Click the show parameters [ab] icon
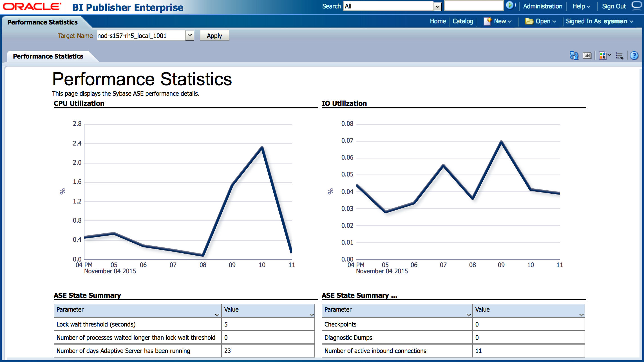Screen dimensions: 644x362 [x=587, y=56]
